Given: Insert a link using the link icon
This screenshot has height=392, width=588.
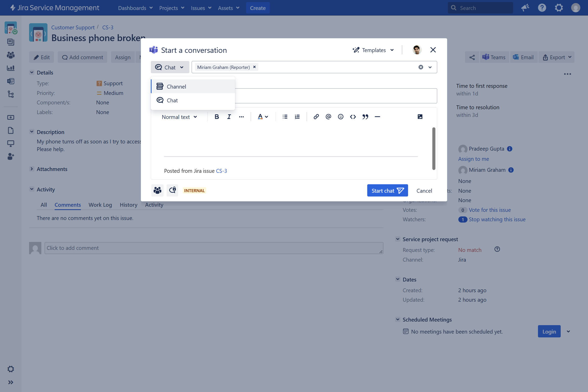Looking at the screenshot, I should [x=316, y=117].
